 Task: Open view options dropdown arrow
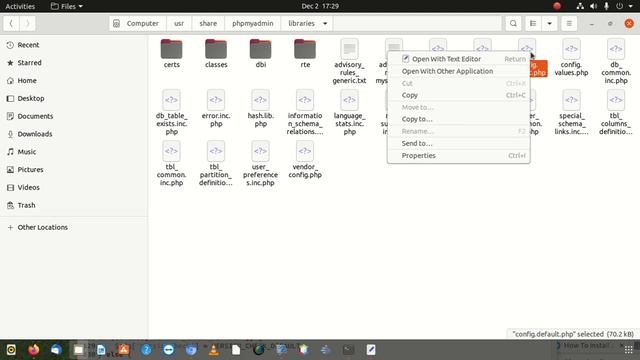click(549, 23)
